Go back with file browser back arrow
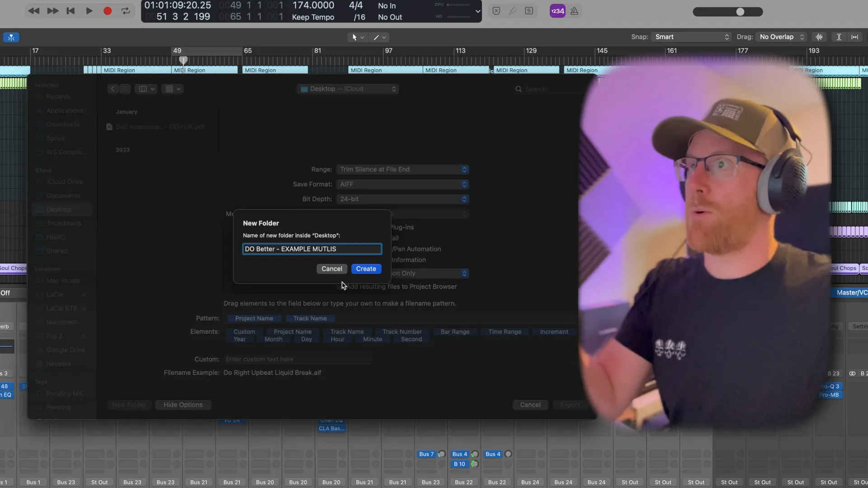This screenshot has height=488, width=868. coord(113,89)
